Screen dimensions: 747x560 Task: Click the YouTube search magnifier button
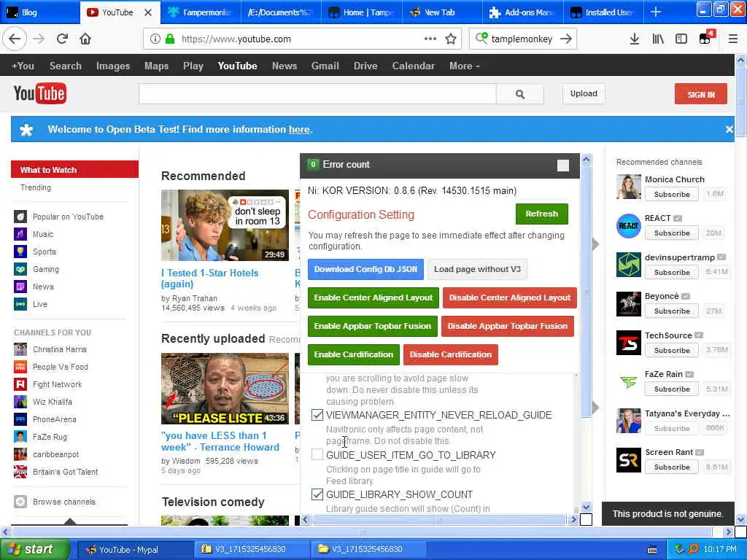tap(519, 94)
